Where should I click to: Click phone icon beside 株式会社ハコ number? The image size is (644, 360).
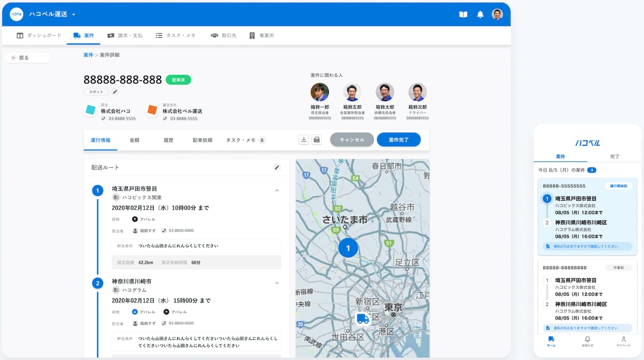coord(103,118)
